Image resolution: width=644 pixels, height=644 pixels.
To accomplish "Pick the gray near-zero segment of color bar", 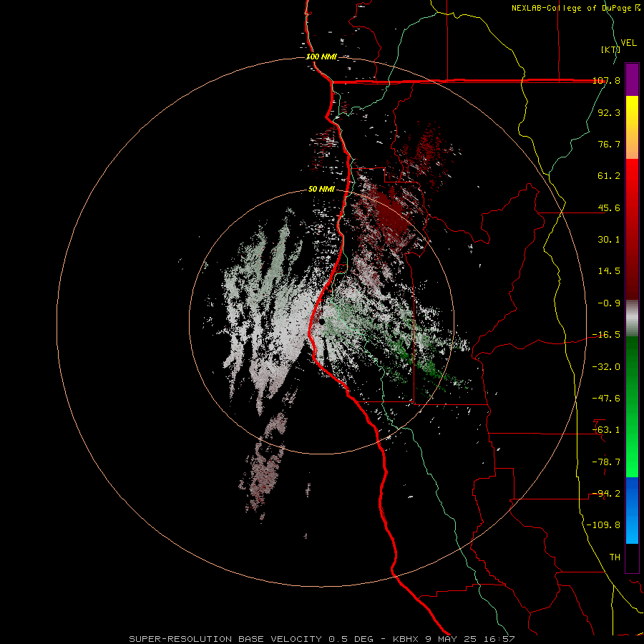I will pyautogui.click(x=632, y=318).
